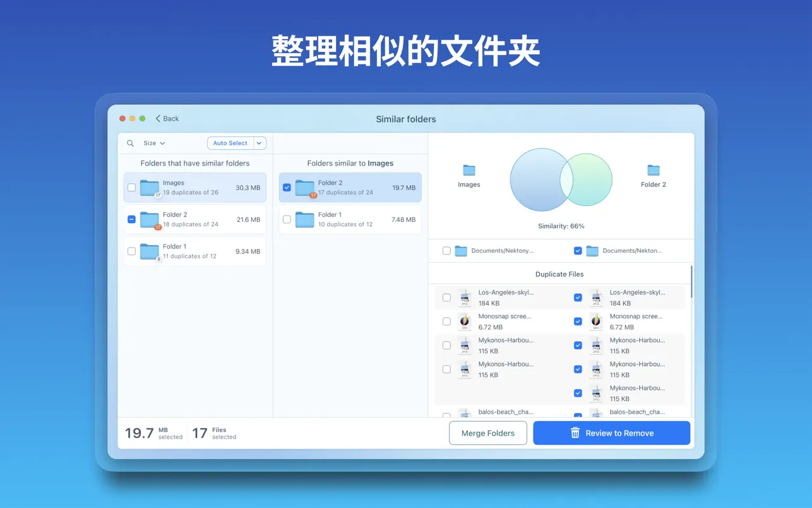Uncheck the right Documents/Nekton path checkbox
This screenshot has width=812, height=508.
578,251
